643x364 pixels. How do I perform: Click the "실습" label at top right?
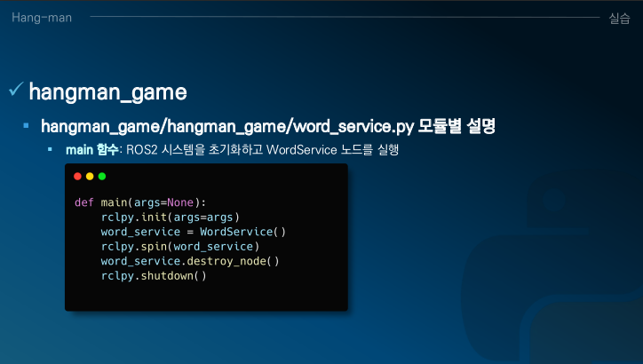pyautogui.click(x=619, y=18)
